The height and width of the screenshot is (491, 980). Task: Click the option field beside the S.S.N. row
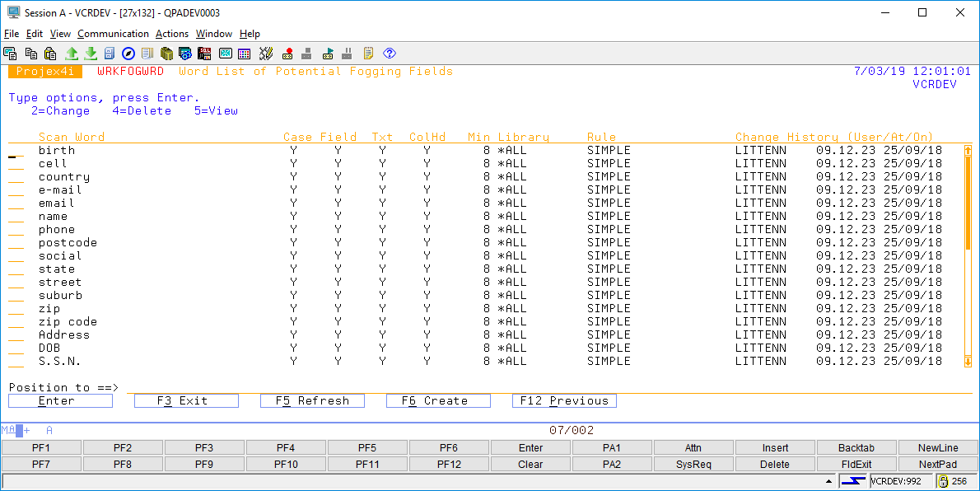[x=16, y=362]
